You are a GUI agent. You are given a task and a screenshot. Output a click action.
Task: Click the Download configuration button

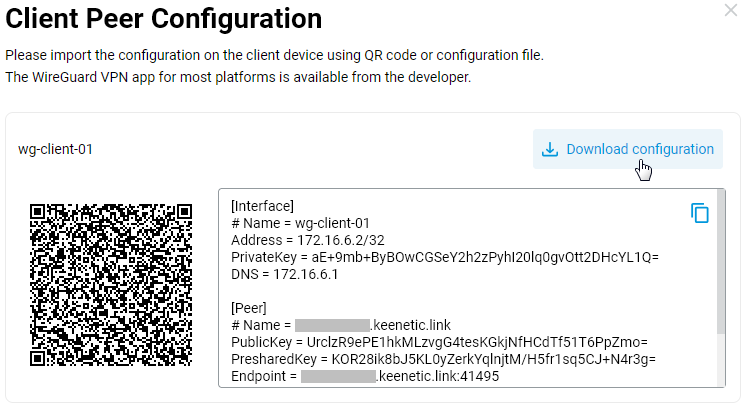[x=627, y=150]
